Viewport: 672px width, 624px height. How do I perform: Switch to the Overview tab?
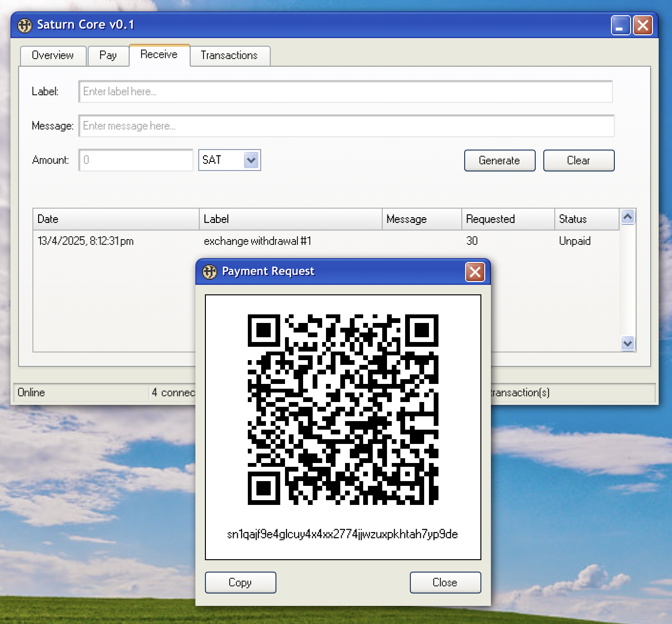click(x=53, y=55)
